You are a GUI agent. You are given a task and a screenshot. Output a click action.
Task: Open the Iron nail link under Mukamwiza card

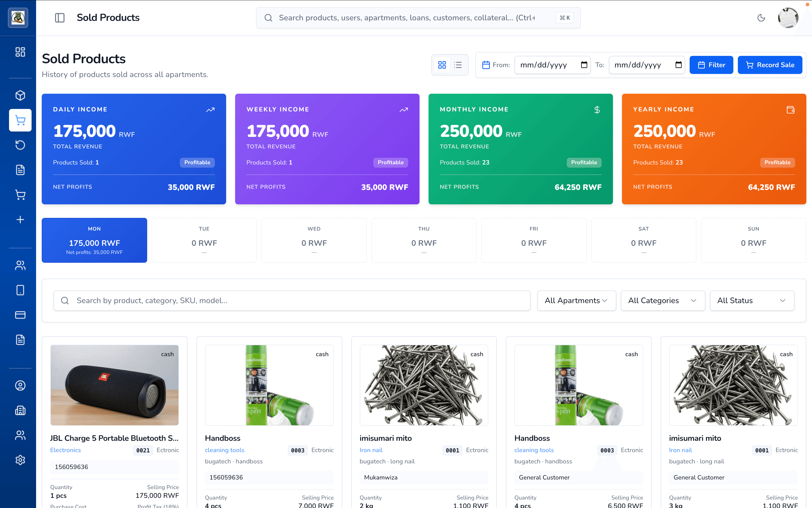[371, 450]
